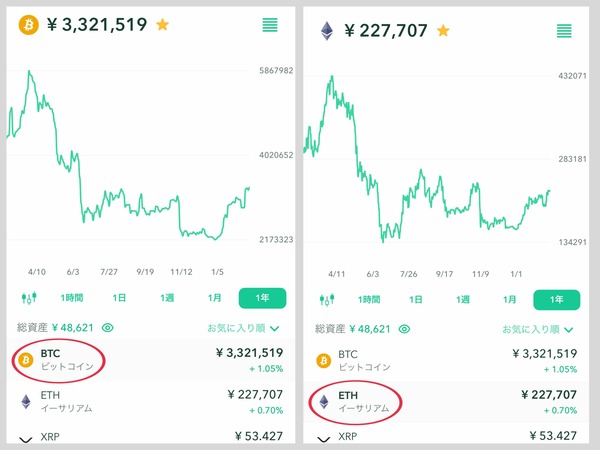Tap the Bitcoin price line chart

tap(129, 155)
